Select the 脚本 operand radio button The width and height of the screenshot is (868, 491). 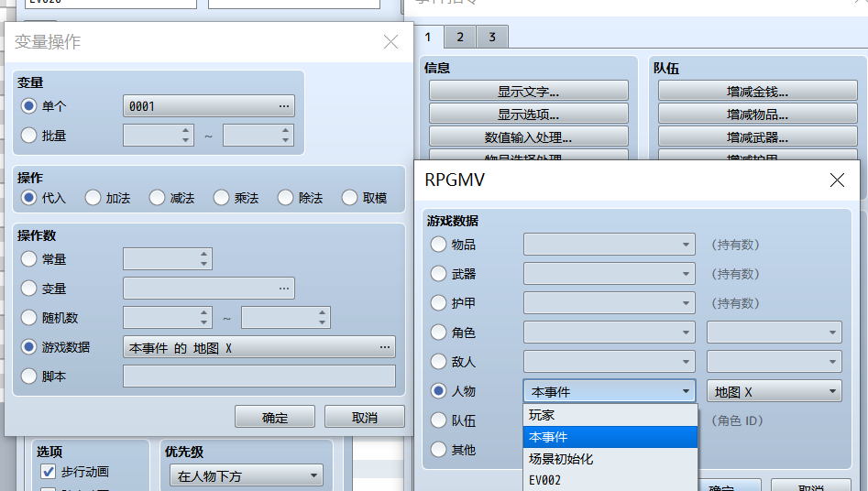click(x=28, y=376)
